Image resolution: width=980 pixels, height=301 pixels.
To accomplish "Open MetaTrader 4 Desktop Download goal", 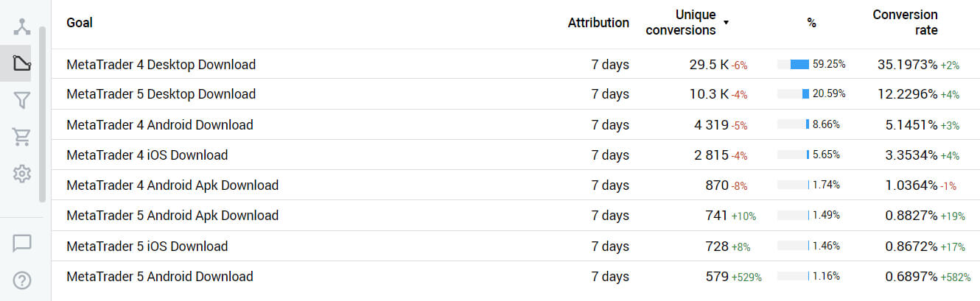I will click(x=161, y=65).
